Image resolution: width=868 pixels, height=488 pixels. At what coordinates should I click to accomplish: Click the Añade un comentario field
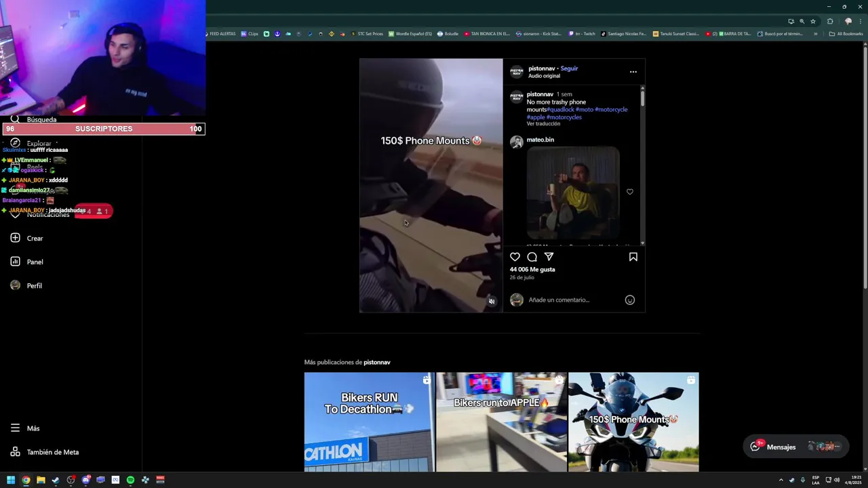coord(573,300)
